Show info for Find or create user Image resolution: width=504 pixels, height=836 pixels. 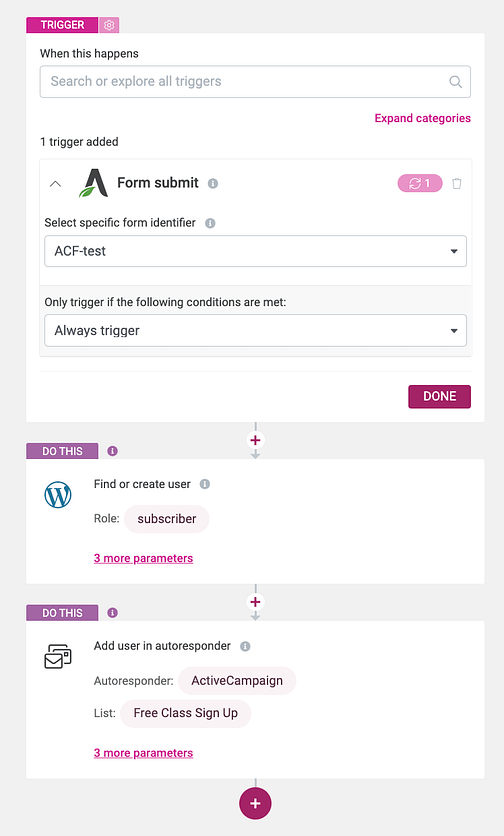(x=205, y=484)
